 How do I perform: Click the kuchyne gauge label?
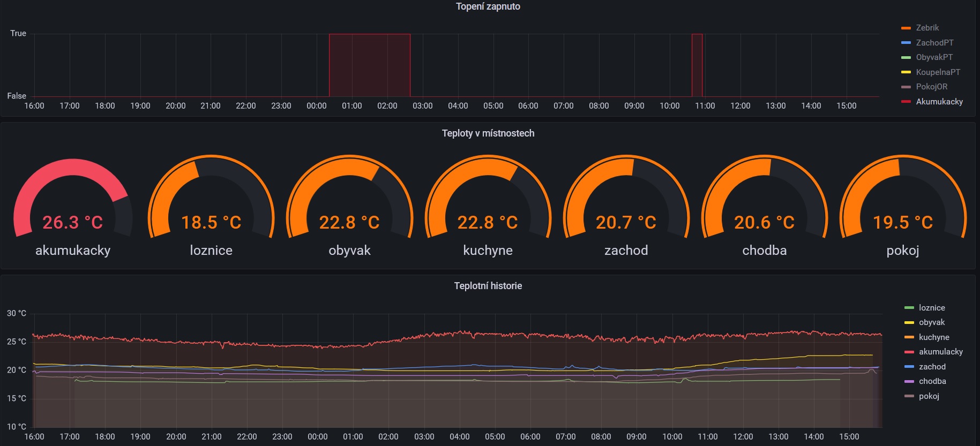[x=488, y=251]
